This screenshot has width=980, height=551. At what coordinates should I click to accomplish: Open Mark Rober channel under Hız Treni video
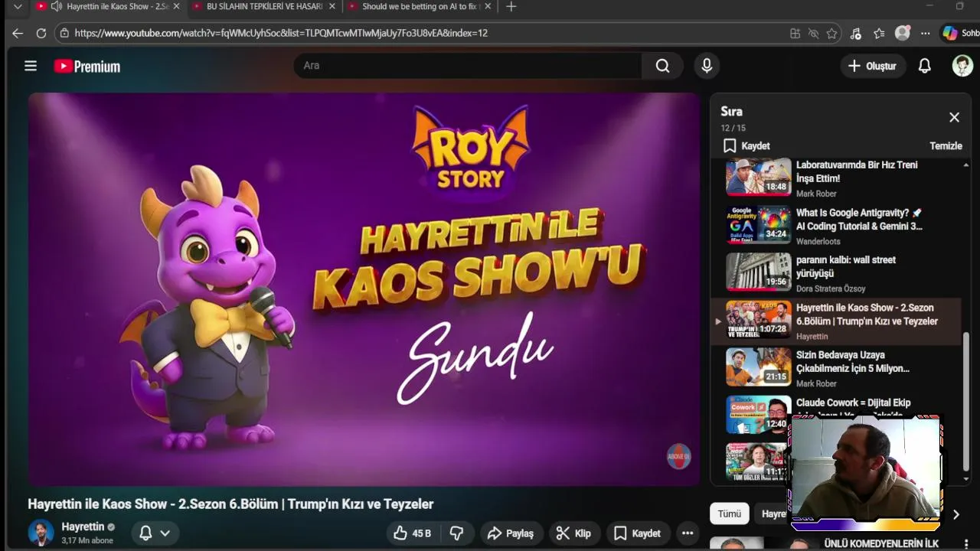click(816, 194)
